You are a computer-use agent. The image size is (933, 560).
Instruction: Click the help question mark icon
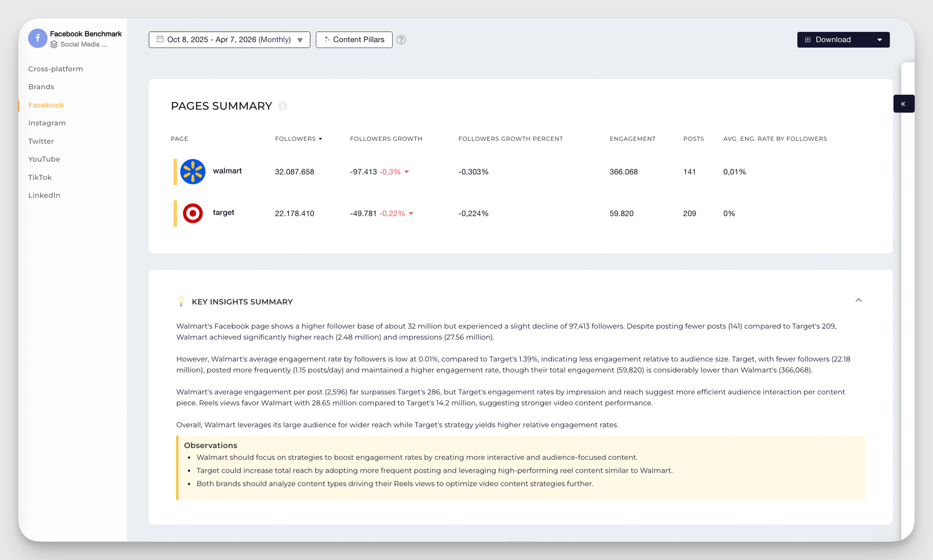[x=401, y=40]
